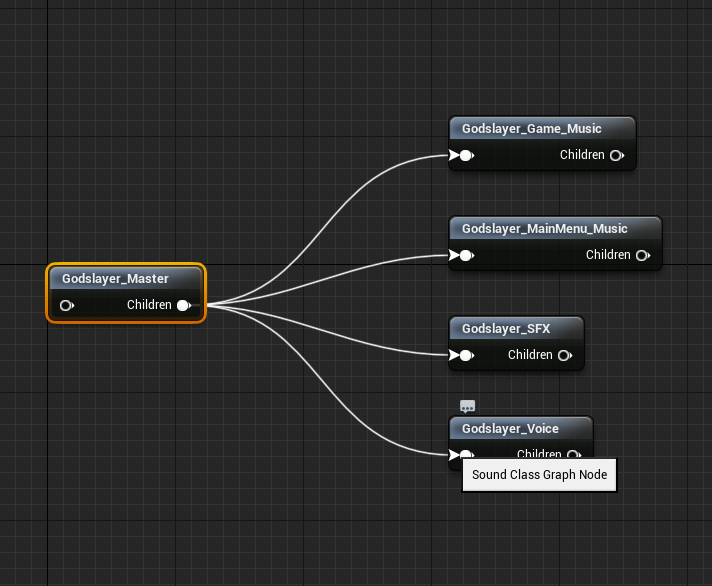Screen dimensions: 712x586
Task: Click Children label on Godslayer_Game_Music node
Action: point(582,155)
